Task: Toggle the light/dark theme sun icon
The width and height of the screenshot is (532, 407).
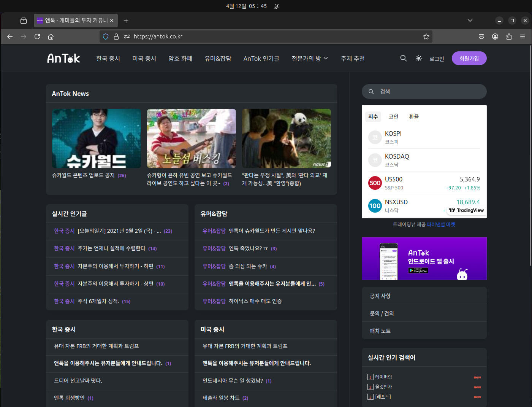Action: (418, 58)
